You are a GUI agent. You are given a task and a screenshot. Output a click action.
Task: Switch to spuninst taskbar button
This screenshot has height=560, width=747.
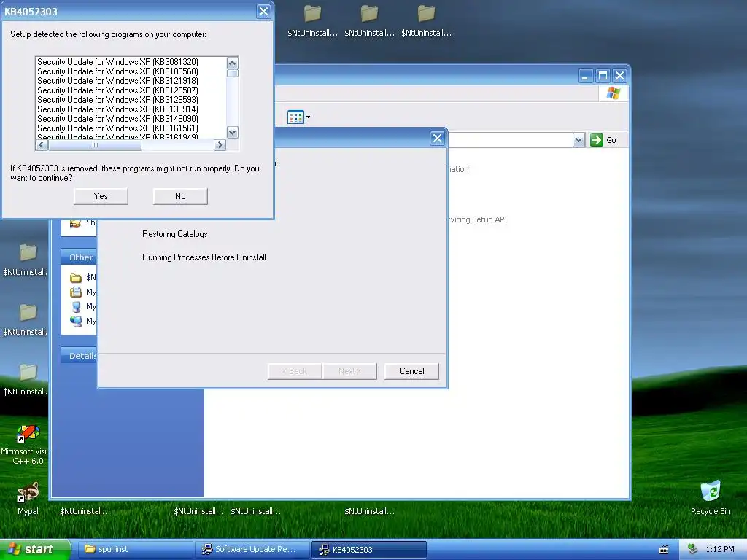coord(134,550)
